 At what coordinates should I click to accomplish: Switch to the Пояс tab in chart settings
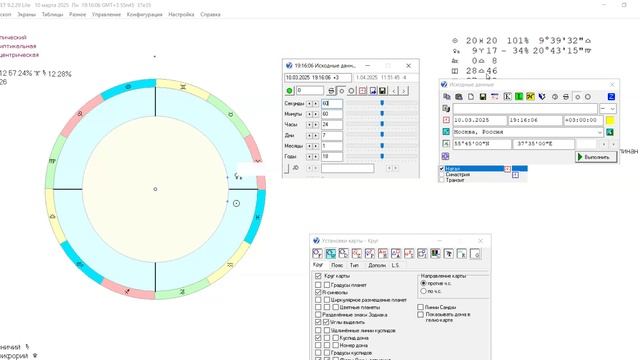[x=337, y=265]
